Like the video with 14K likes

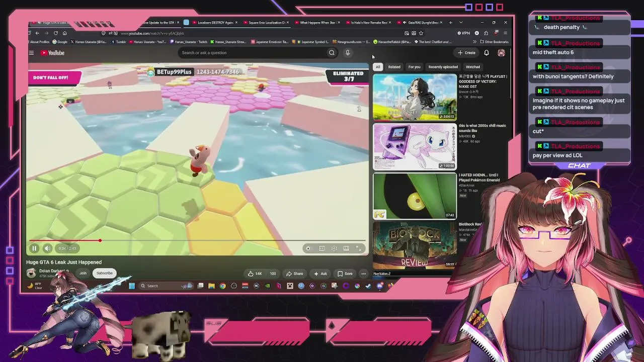tap(255, 274)
